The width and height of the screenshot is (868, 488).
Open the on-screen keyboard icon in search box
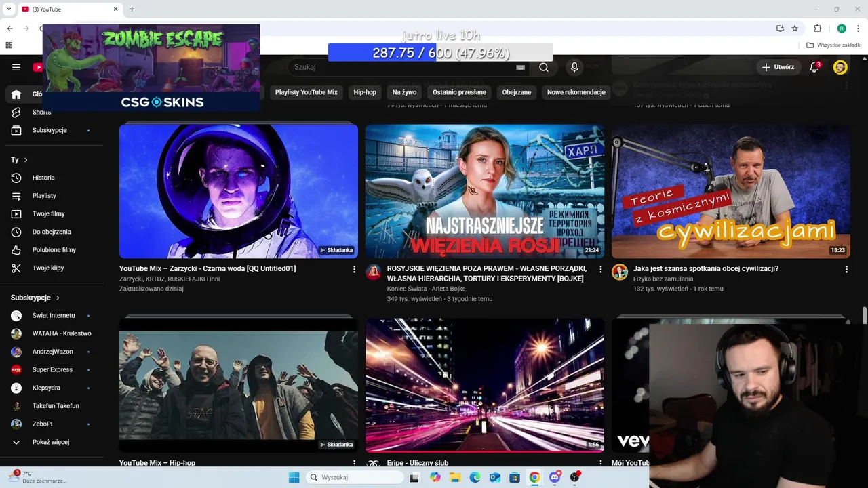[521, 67]
